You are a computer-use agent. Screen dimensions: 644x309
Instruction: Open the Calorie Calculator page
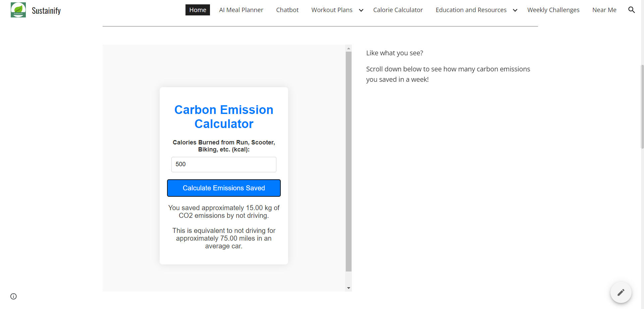click(x=398, y=10)
